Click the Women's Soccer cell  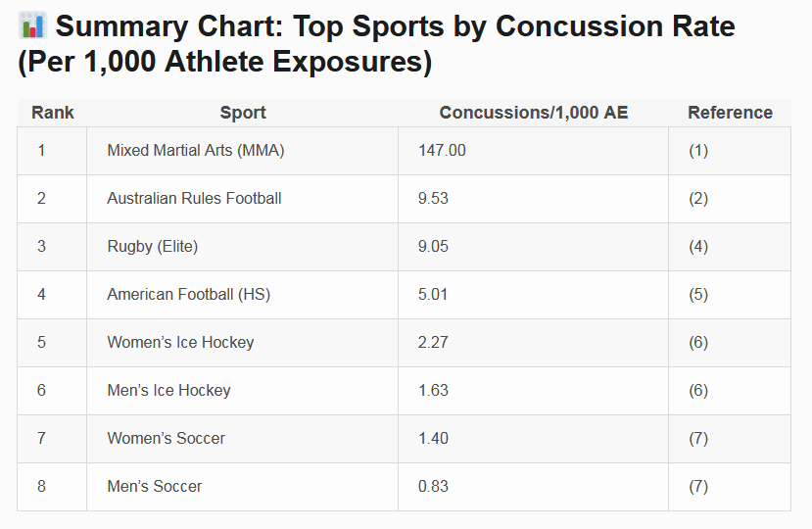(x=166, y=439)
